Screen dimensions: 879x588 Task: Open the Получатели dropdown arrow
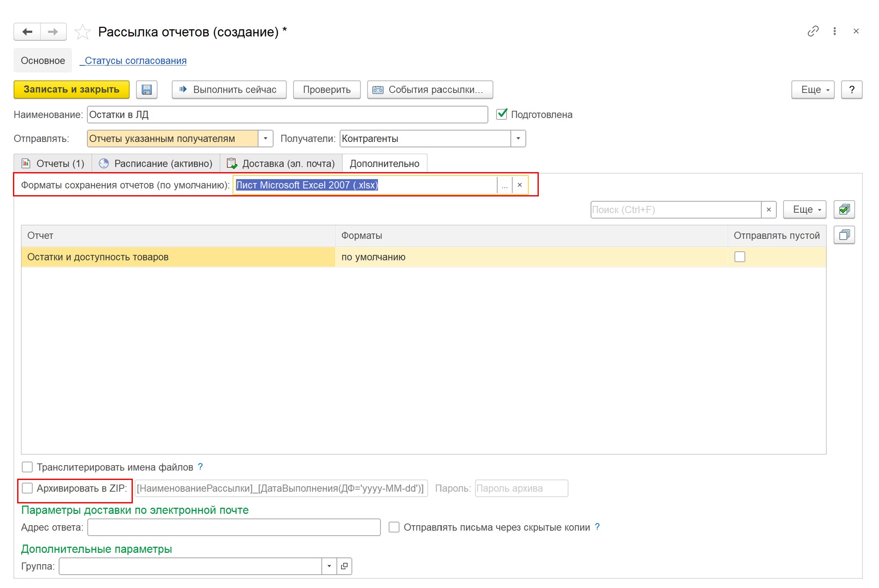pos(518,139)
